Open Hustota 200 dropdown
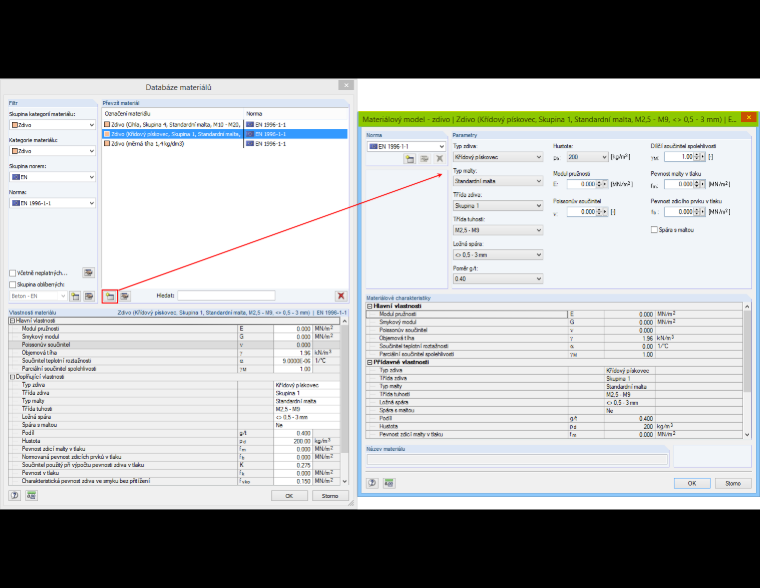Image resolution: width=760 pixels, height=588 pixels. tap(587, 157)
